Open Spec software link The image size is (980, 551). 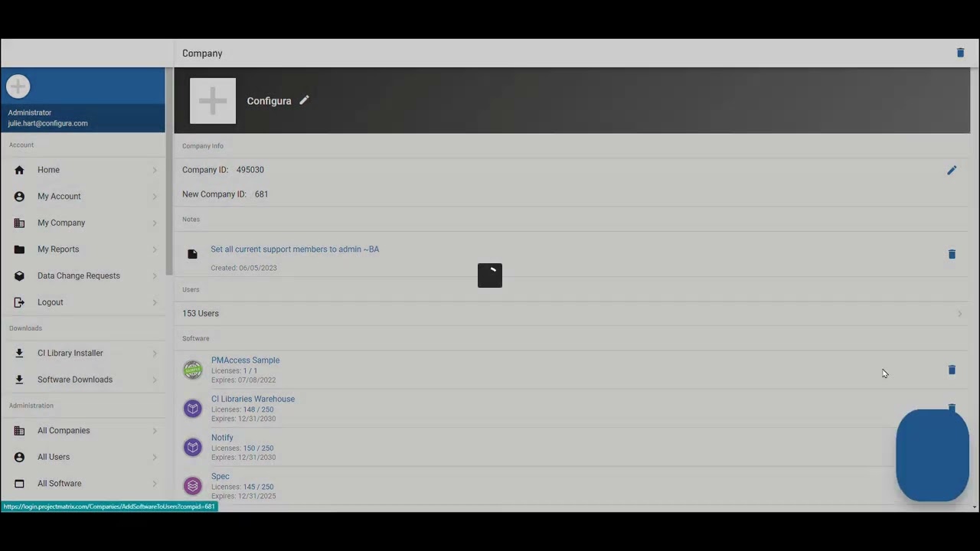(220, 476)
